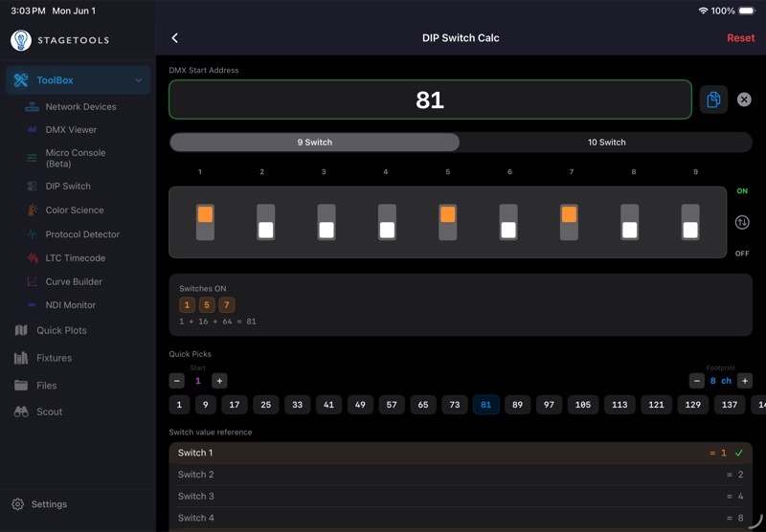766x532 pixels.
Task: Pick quick address 65
Action: [423, 405]
